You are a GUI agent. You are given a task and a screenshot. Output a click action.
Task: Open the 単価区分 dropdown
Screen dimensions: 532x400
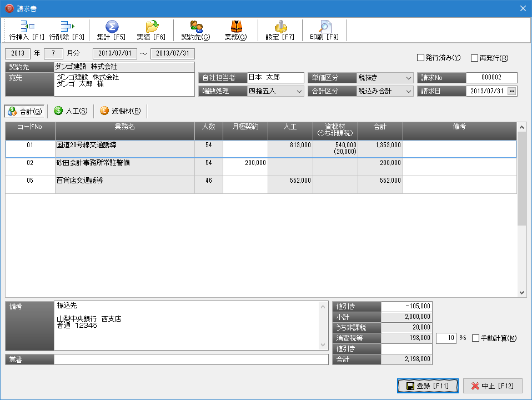409,78
